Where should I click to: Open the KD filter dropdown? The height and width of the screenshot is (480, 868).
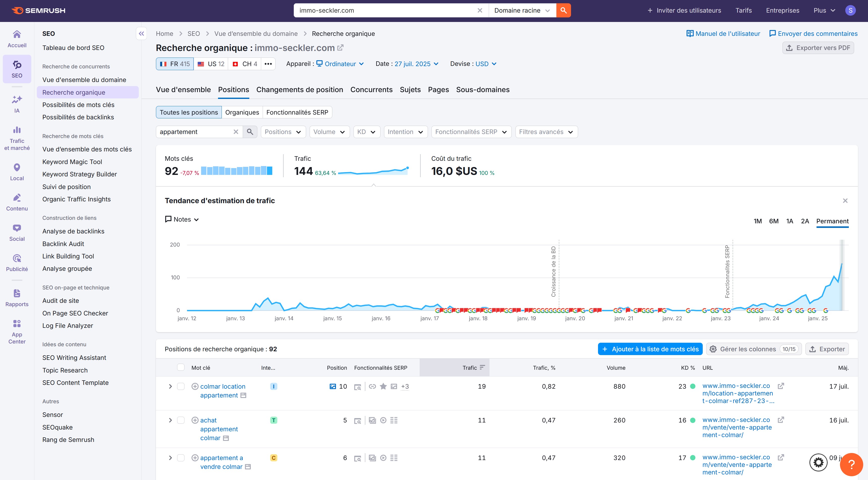(x=367, y=132)
